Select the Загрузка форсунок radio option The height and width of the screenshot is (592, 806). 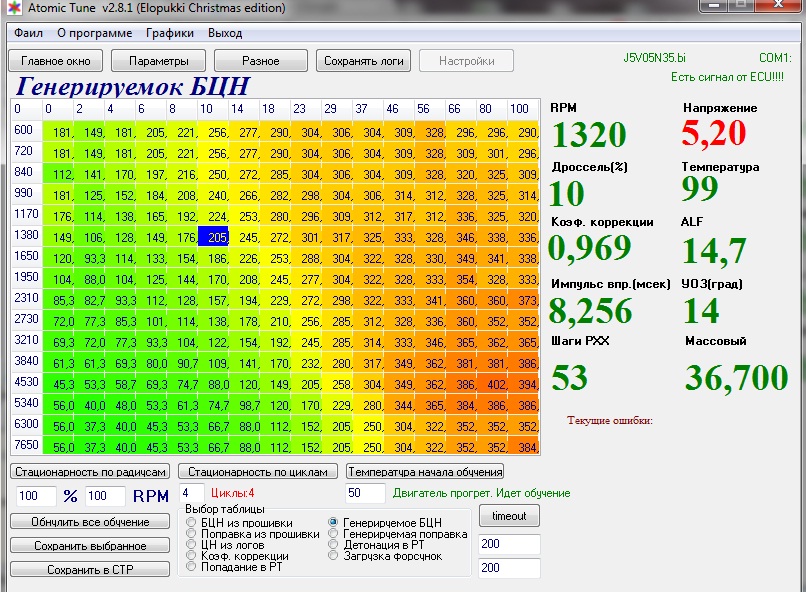tap(335, 556)
